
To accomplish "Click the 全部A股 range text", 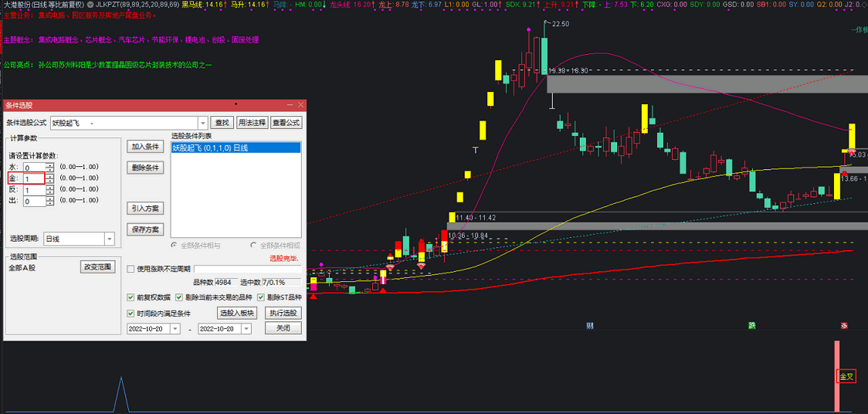I will pyautogui.click(x=22, y=267).
